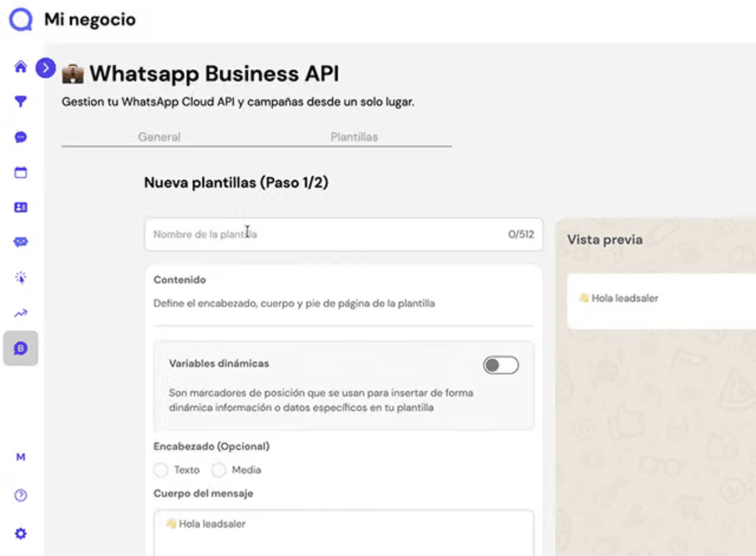Open the cursor click icon in sidebar
756x556 pixels.
(20, 278)
